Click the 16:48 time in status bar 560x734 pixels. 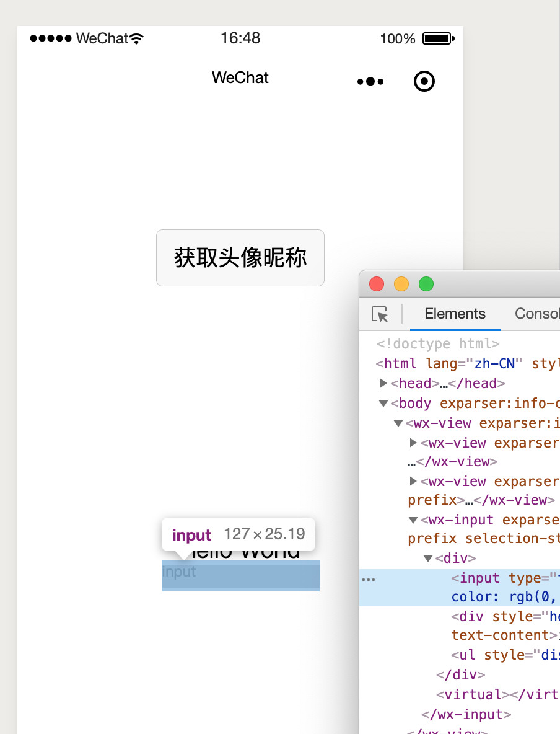click(x=240, y=38)
